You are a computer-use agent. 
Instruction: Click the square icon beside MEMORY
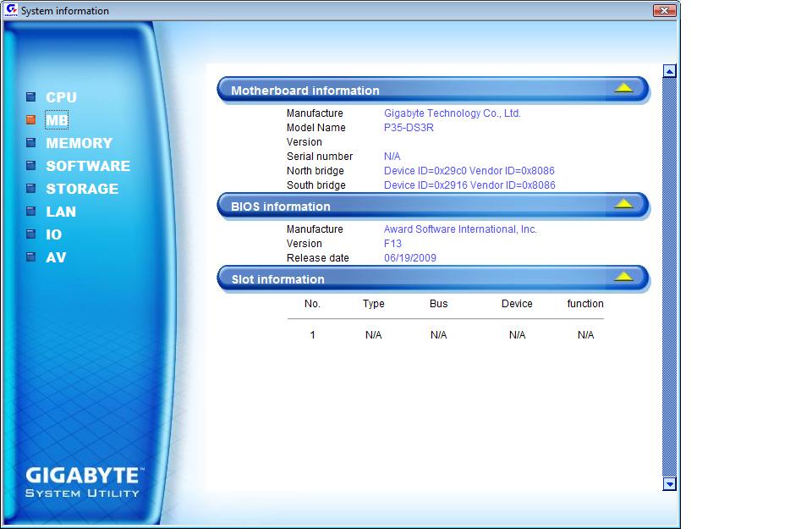tap(31, 143)
